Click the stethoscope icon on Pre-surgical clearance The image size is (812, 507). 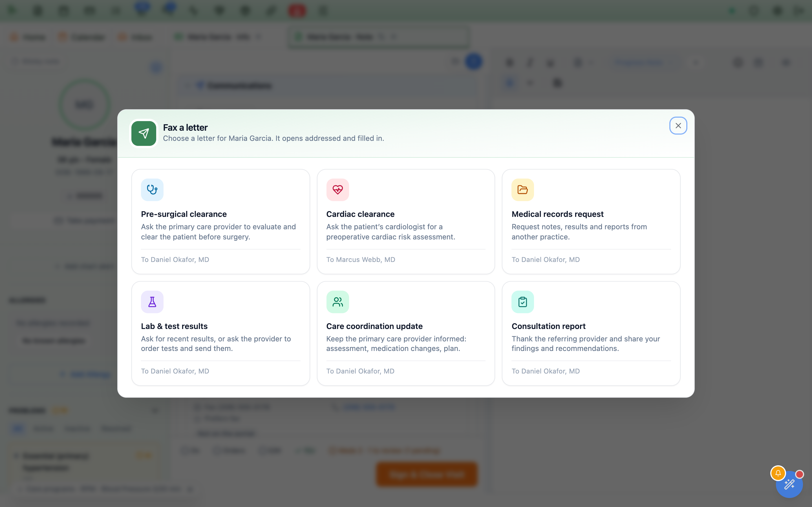[x=152, y=190]
